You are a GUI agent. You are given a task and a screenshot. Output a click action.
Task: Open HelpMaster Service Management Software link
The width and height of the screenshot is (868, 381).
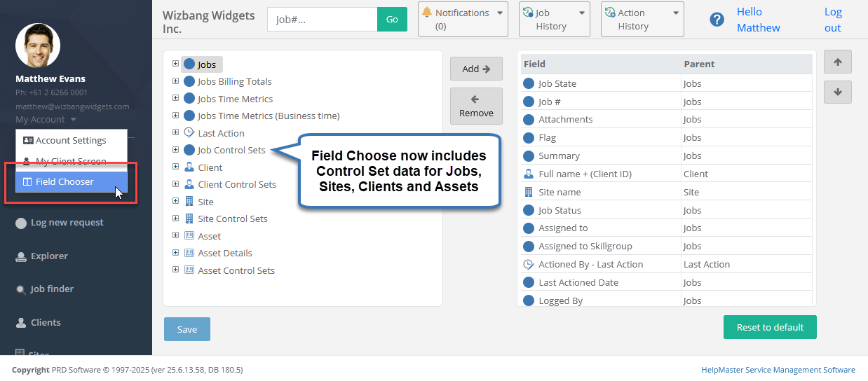point(778,370)
